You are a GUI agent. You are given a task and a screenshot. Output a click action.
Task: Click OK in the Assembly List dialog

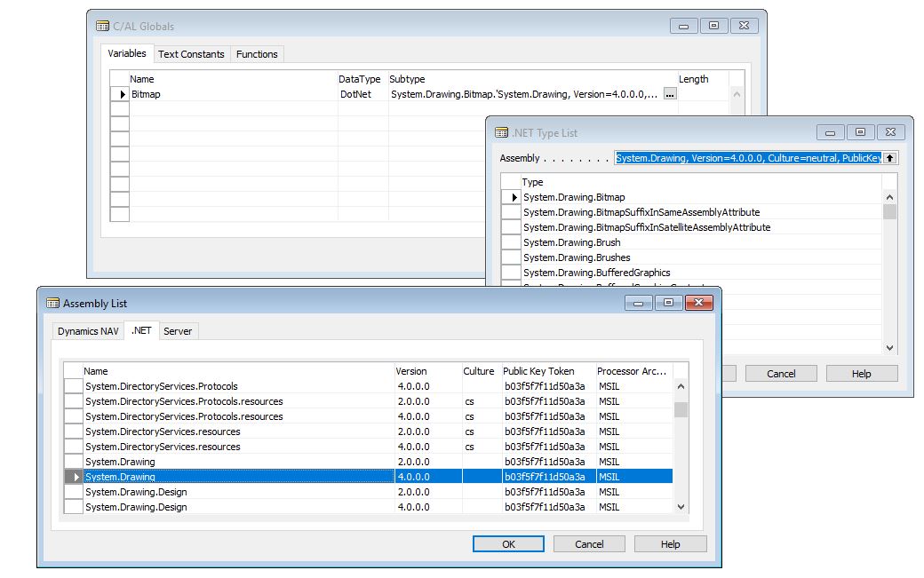tap(508, 544)
